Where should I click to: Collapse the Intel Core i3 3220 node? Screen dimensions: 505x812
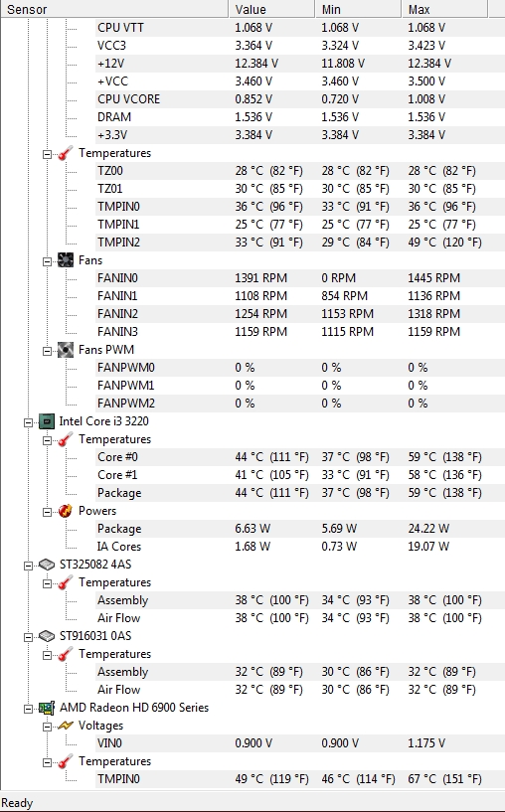click(28, 423)
